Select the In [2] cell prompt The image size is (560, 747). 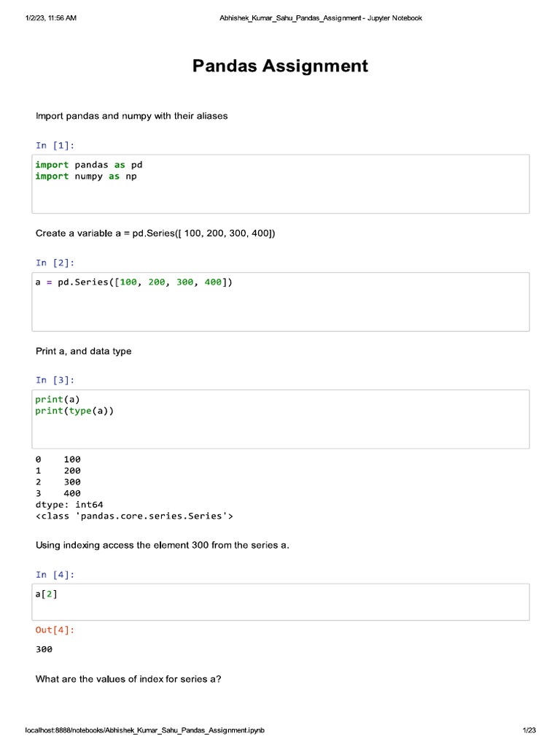click(55, 263)
